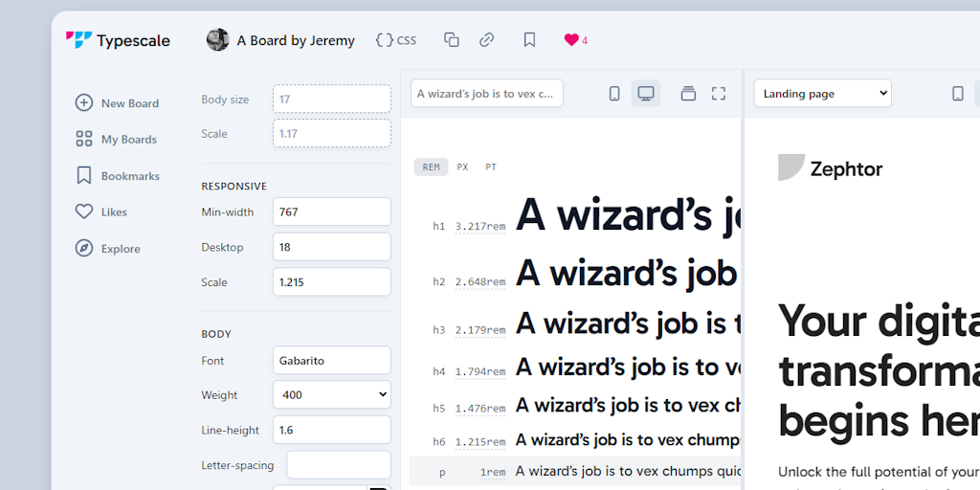The width and height of the screenshot is (980, 490).
Task: Edit the responsive Scale field 1.215
Action: point(332,282)
